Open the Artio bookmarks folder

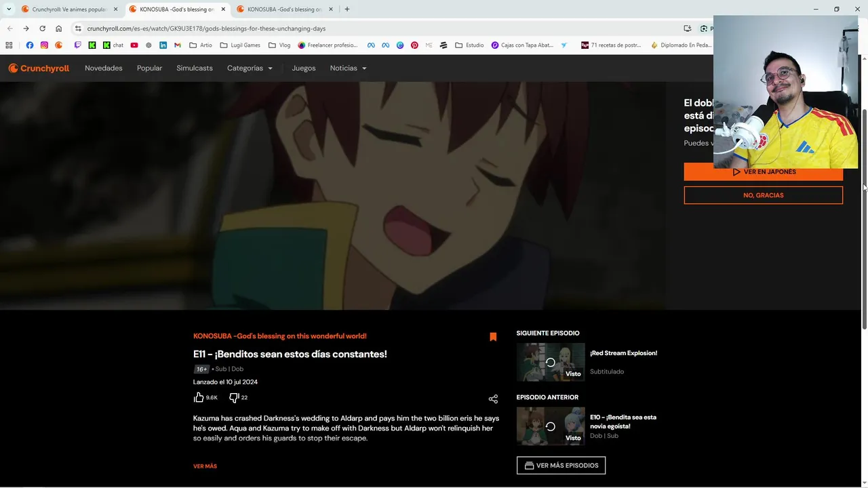pos(201,45)
